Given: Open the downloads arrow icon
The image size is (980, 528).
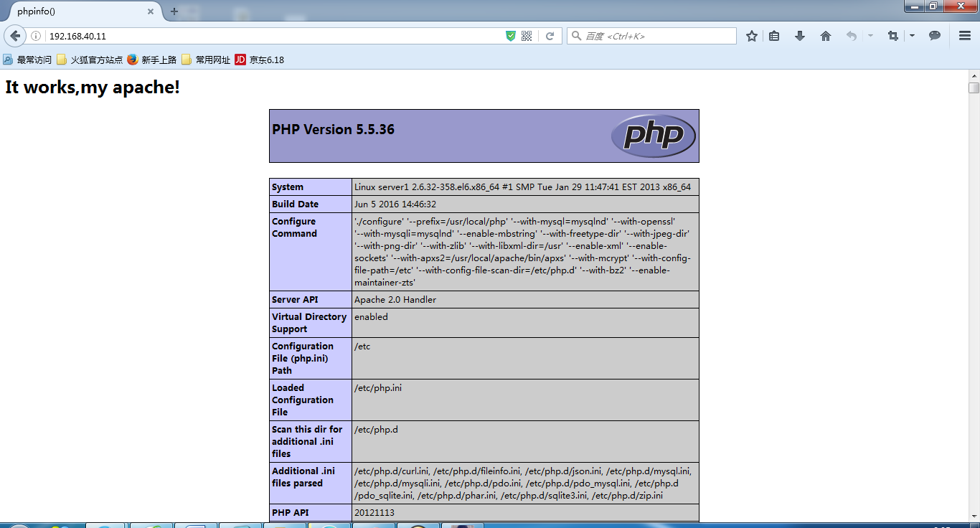Looking at the screenshot, I should pyautogui.click(x=800, y=36).
